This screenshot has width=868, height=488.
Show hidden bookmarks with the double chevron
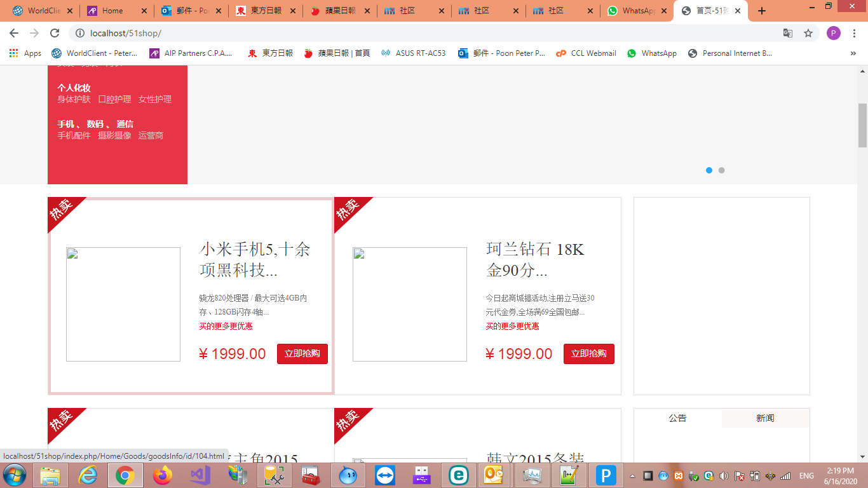(x=853, y=53)
